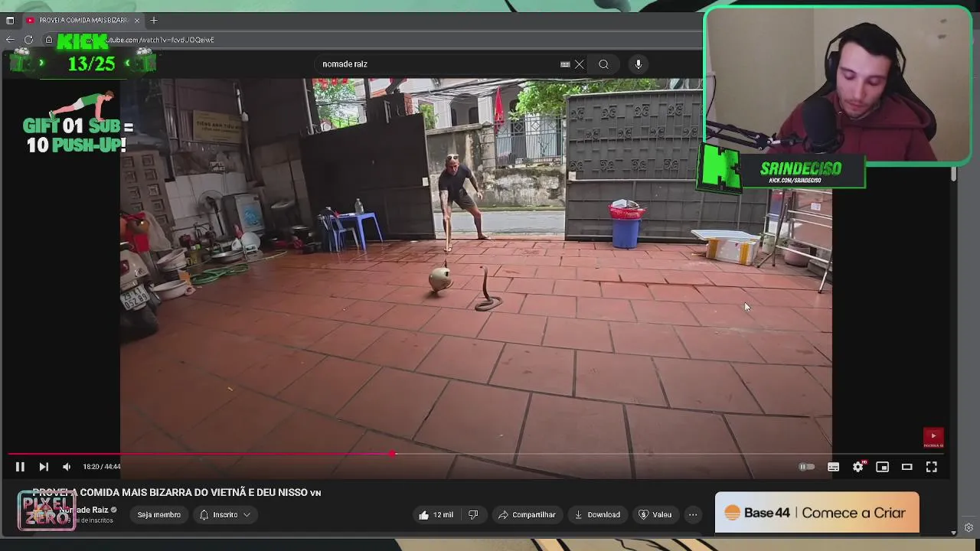Click the video title text

(x=176, y=493)
